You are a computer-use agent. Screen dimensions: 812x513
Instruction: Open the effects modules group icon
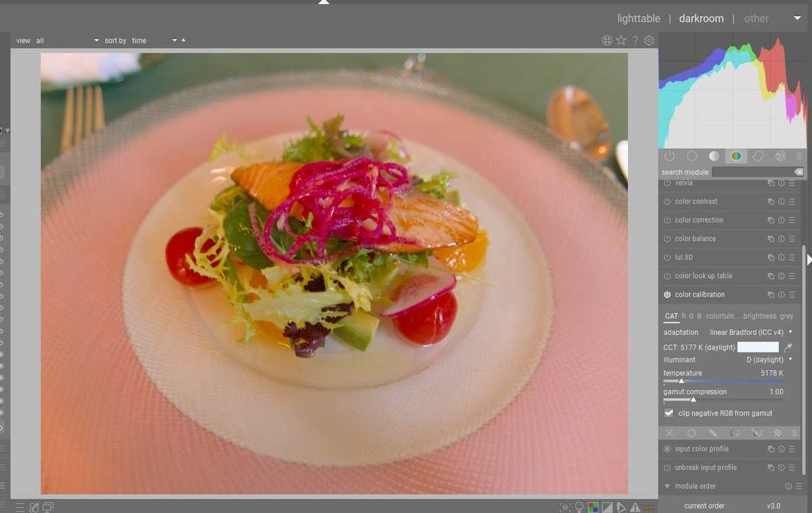pyautogui.click(x=780, y=156)
